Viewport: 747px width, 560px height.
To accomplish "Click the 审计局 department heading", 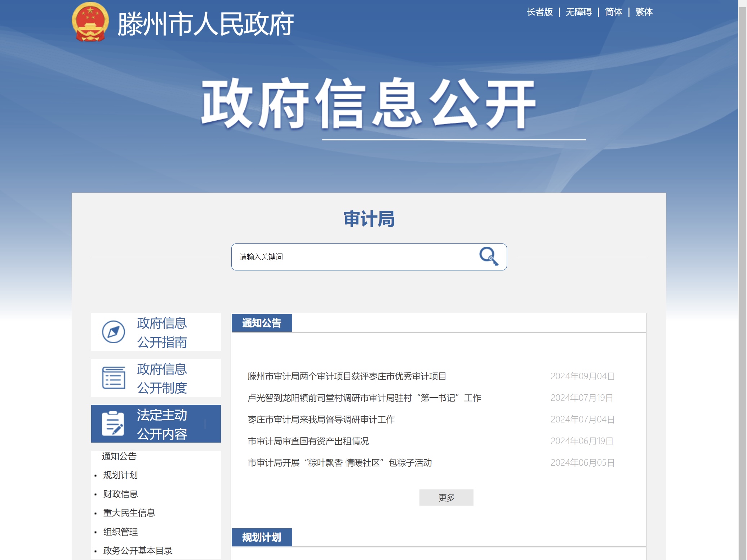I will (369, 219).
